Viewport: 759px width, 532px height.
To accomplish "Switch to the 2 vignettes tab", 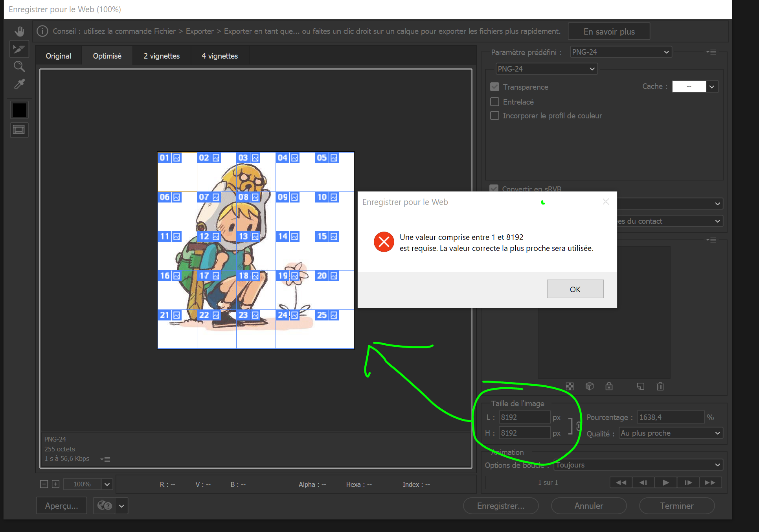I will tap(162, 55).
